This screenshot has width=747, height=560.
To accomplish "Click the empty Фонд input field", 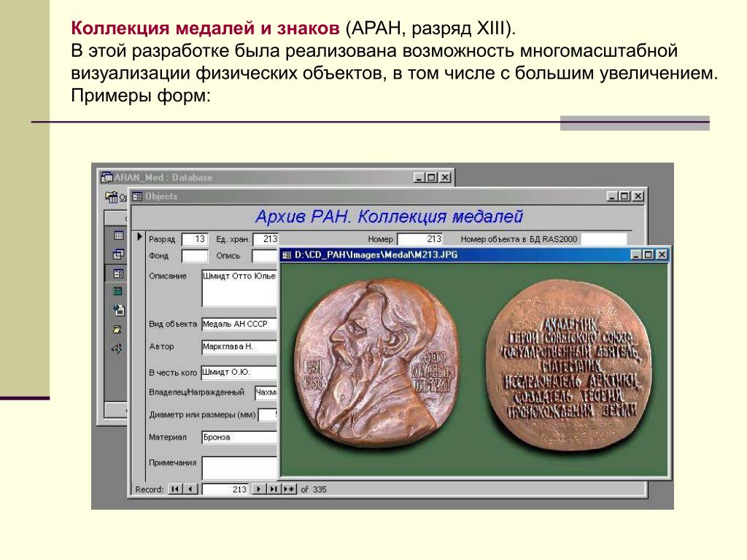I will point(195,256).
